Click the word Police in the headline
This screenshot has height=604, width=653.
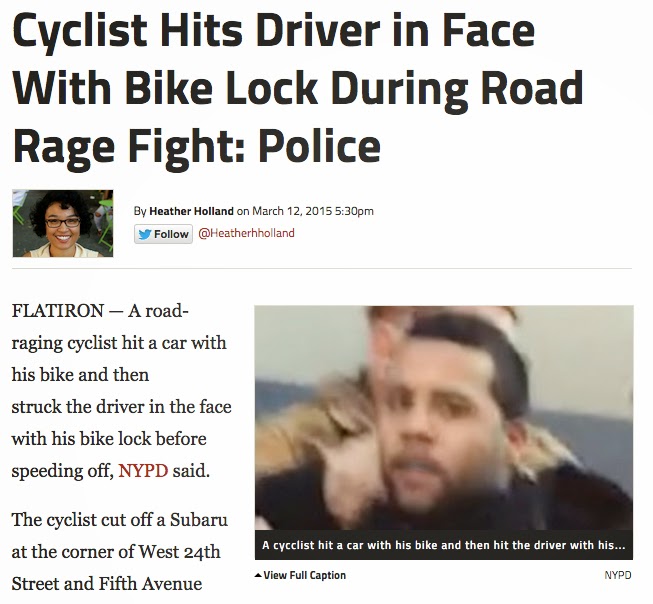click(319, 146)
